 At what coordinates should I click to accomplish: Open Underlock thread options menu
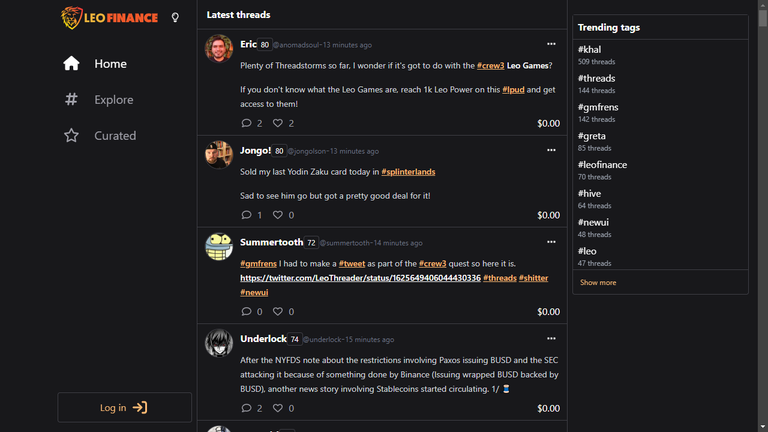coord(551,338)
